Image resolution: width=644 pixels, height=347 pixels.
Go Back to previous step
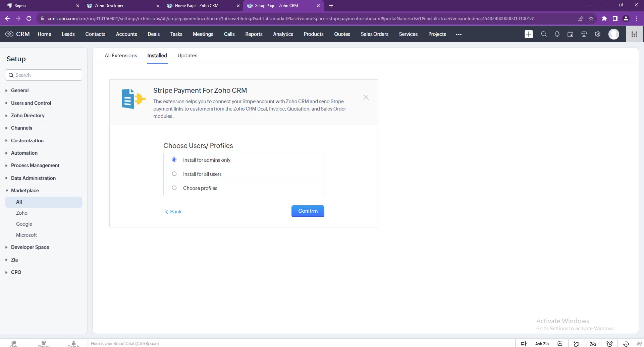coord(173,212)
